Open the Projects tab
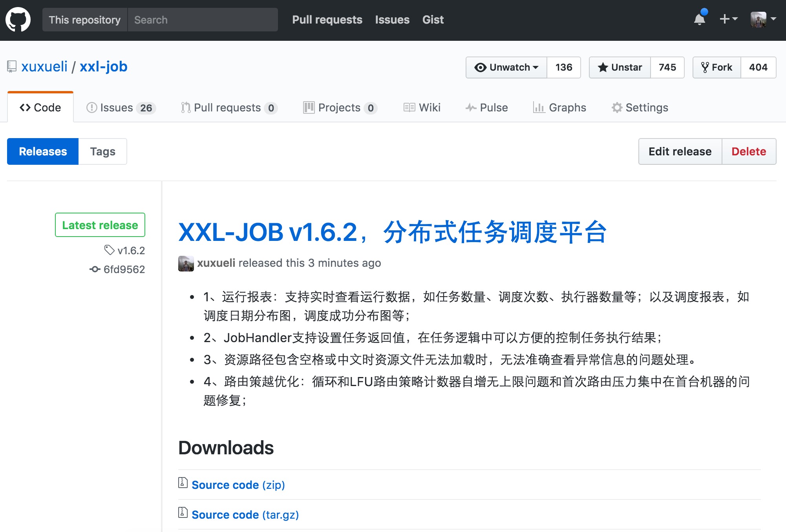Viewport: 786px width, 532px height. [340, 107]
